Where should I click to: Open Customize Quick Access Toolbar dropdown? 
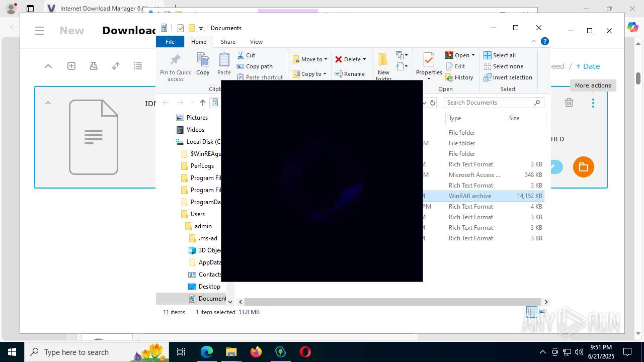(x=201, y=28)
